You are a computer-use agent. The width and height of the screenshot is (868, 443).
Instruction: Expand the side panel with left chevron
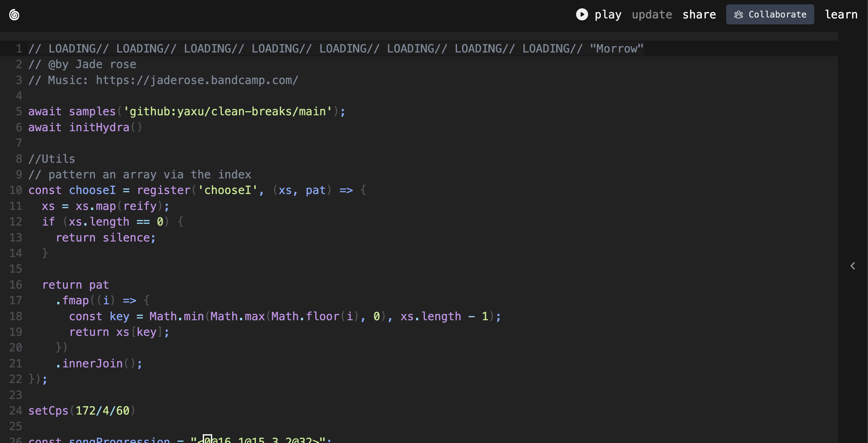click(x=852, y=266)
